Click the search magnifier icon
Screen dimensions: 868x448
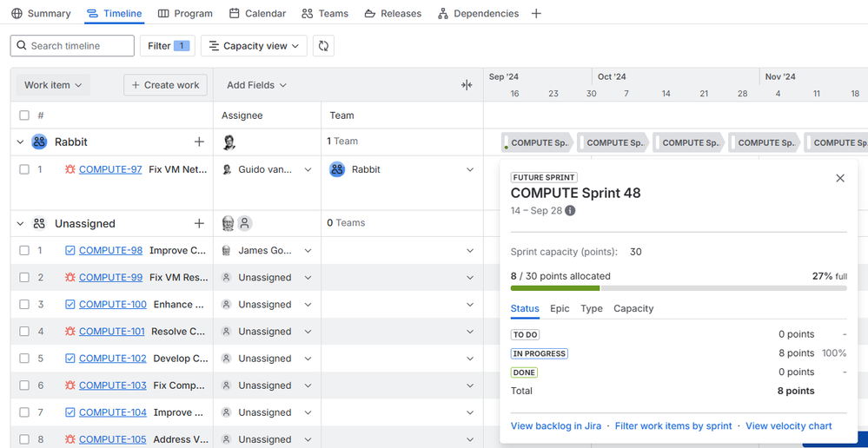22,45
